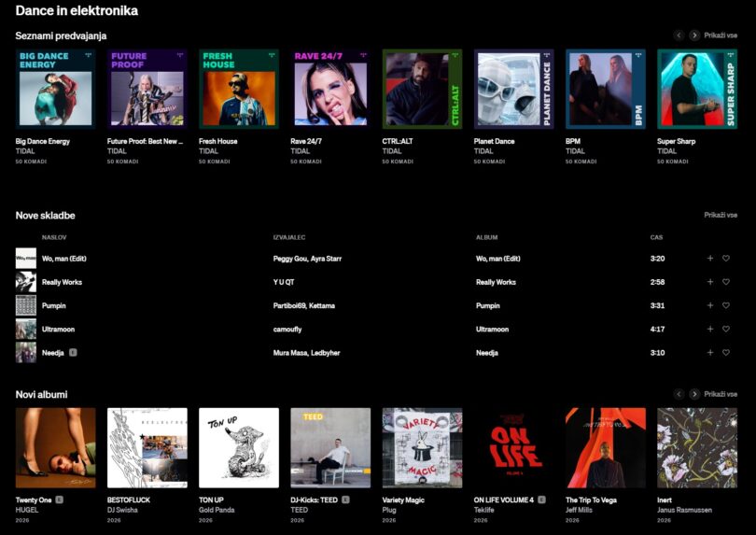Open artist Mura Masa, Ledbyher
The width and height of the screenshot is (756, 535).
pyautogui.click(x=306, y=353)
